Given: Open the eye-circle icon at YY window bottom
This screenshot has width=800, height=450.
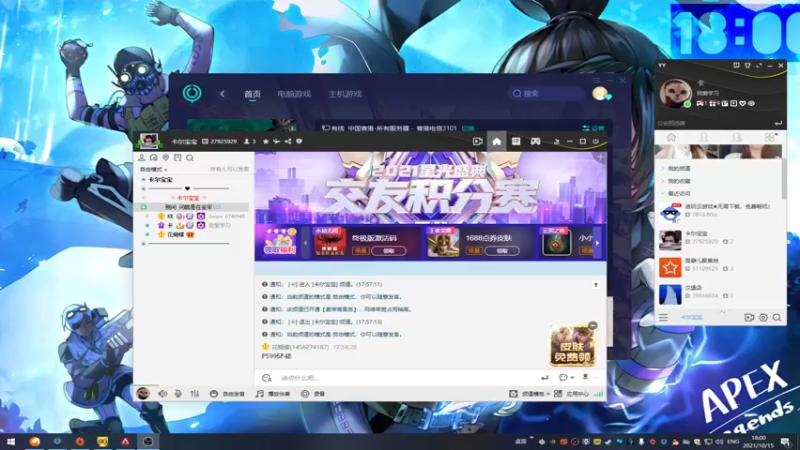Looking at the screenshot, I should [x=763, y=317].
